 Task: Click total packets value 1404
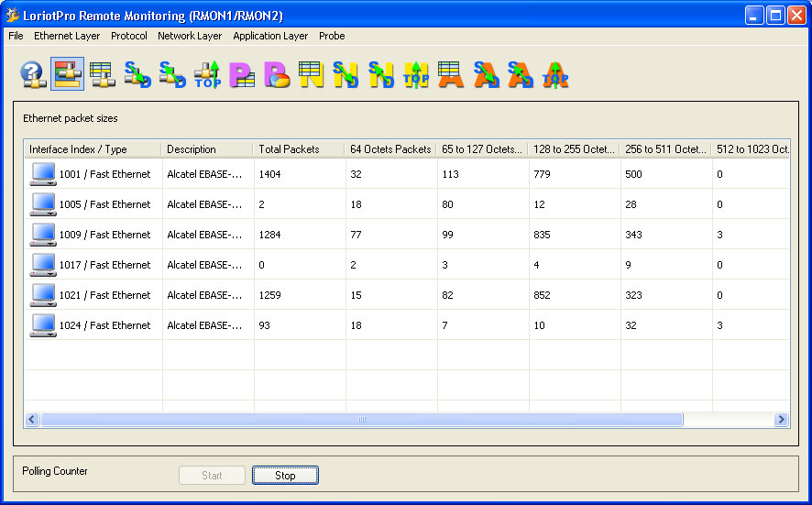click(269, 174)
